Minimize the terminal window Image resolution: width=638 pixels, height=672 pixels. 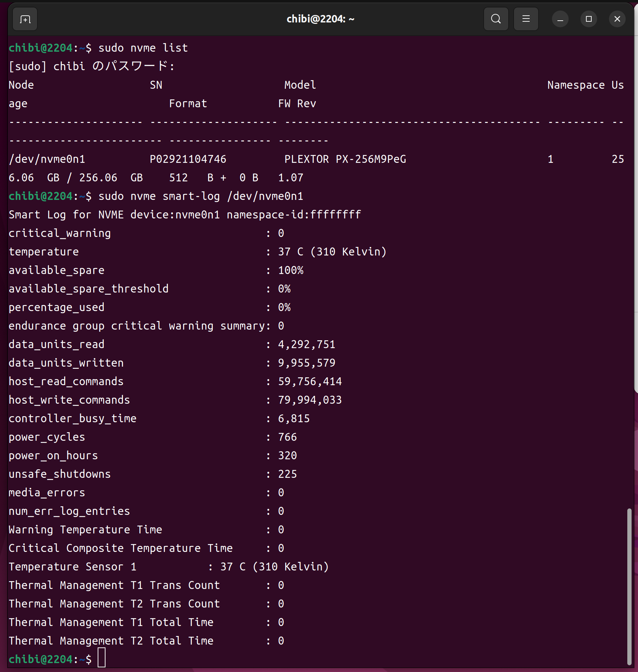[x=560, y=19]
